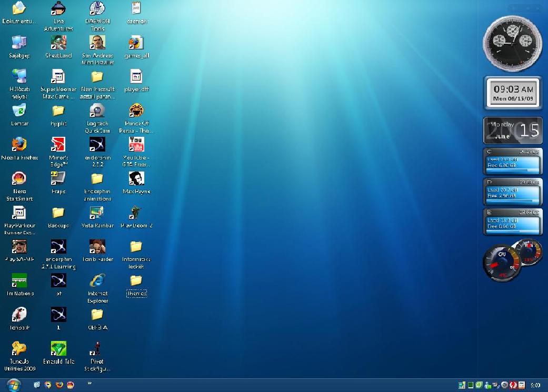The width and height of the screenshot is (548, 392).
Task: Select the Logitech QuickCam shortcut
Action: pos(97,110)
